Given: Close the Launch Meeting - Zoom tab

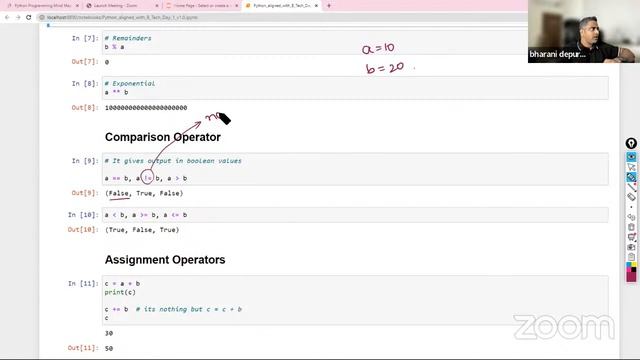Looking at the screenshot, I should click(x=157, y=6).
